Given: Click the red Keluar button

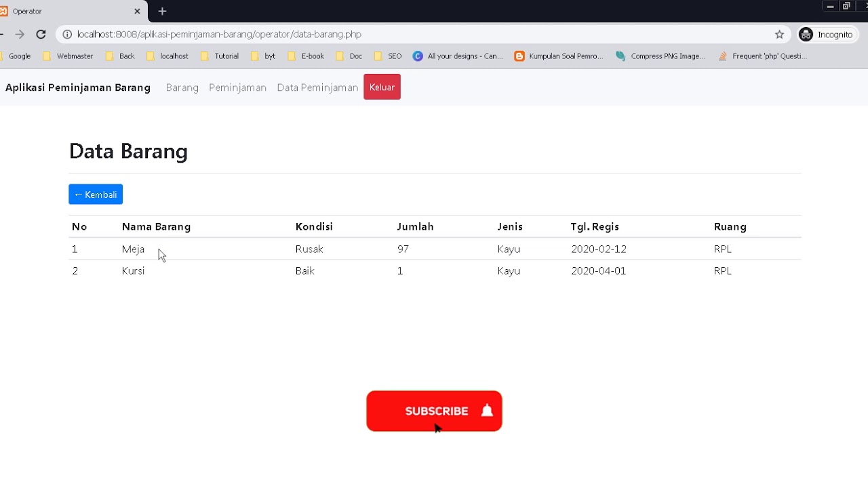Looking at the screenshot, I should [382, 87].
